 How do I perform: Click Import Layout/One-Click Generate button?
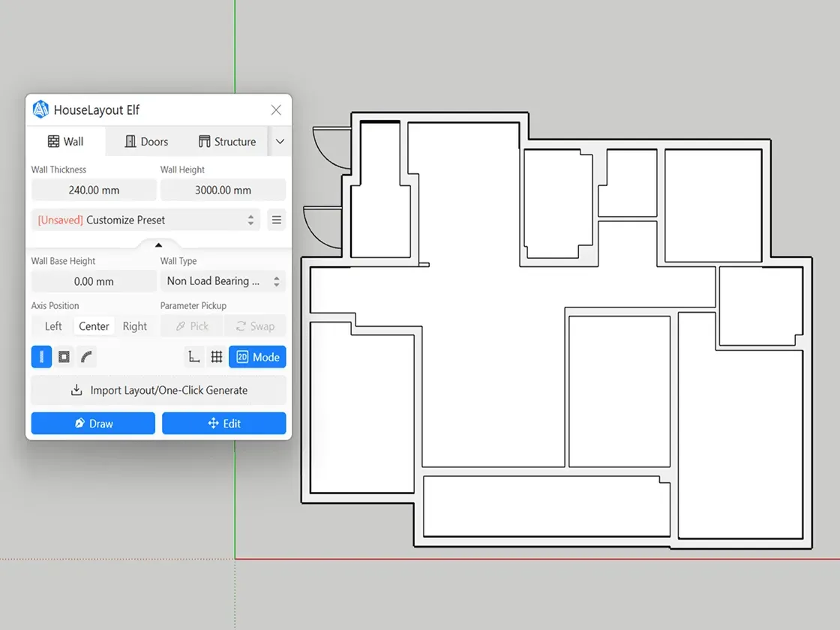point(158,390)
